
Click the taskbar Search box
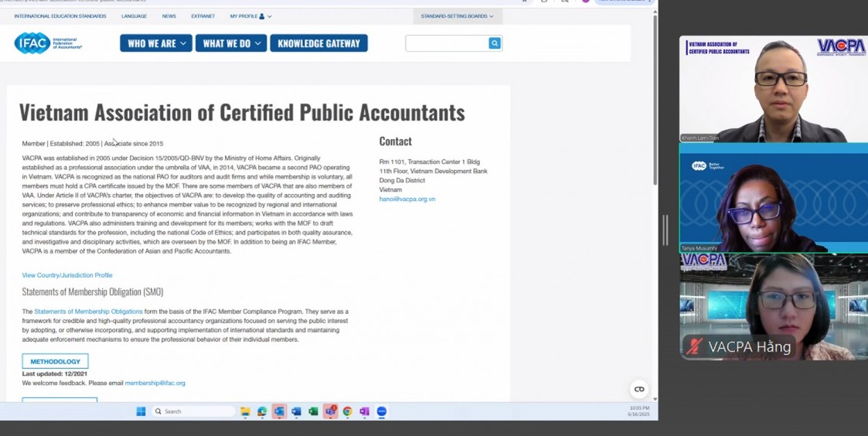click(x=193, y=411)
